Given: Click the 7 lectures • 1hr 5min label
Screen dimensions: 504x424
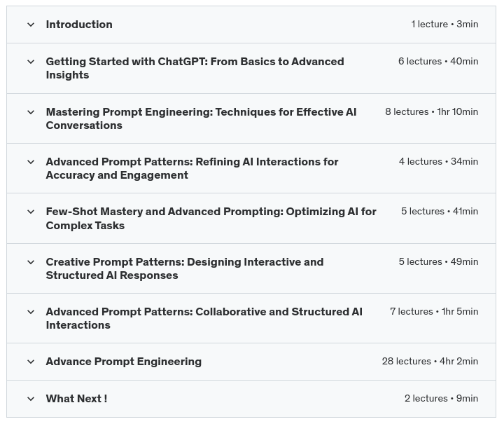Looking at the screenshot, I should point(434,312).
